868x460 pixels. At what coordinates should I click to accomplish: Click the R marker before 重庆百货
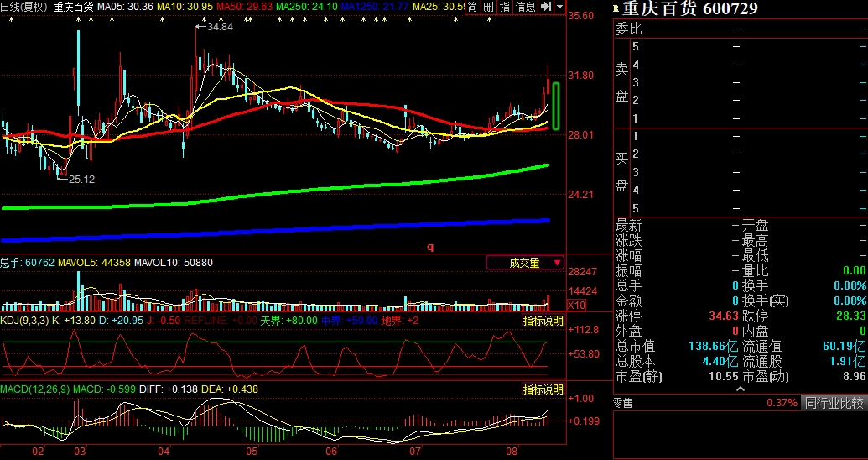tap(616, 9)
